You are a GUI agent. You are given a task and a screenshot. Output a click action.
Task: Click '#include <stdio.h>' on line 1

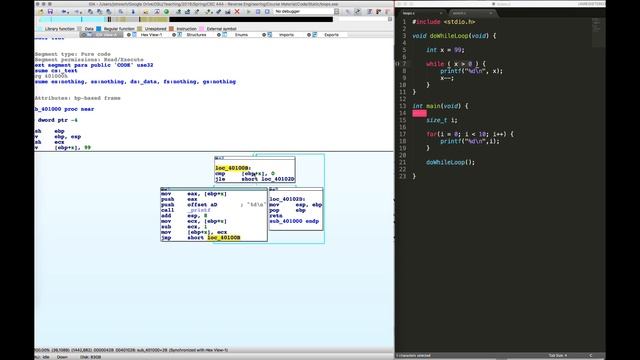(444, 22)
